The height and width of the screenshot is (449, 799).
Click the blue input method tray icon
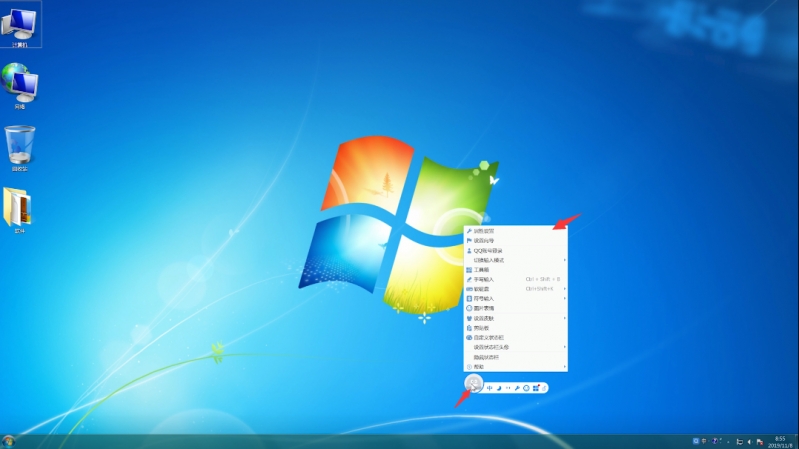(x=696, y=441)
